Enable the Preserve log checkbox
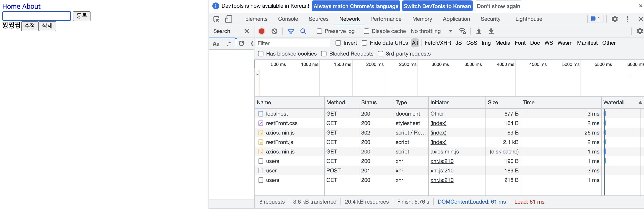The image size is (644, 209). click(319, 31)
